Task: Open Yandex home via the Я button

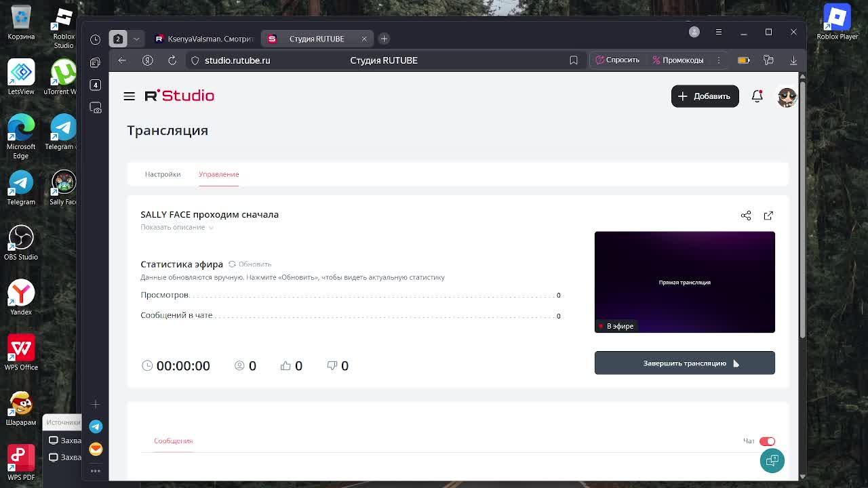Action: (147, 60)
